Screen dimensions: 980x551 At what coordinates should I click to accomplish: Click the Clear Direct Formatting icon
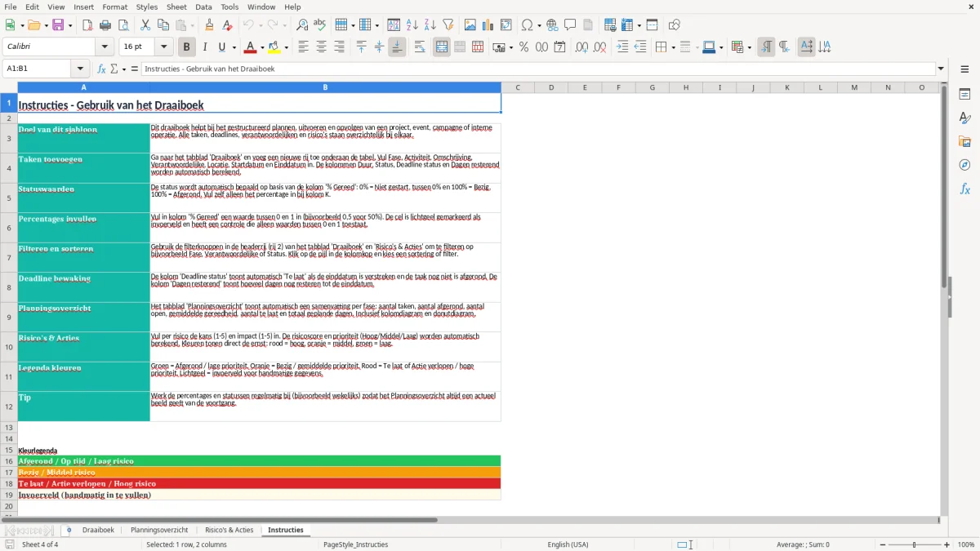click(228, 25)
